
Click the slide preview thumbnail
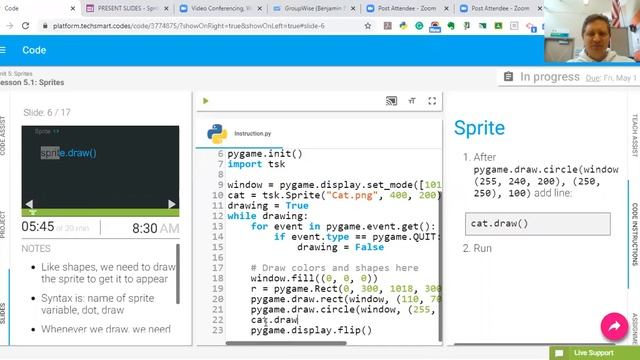(100, 167)
